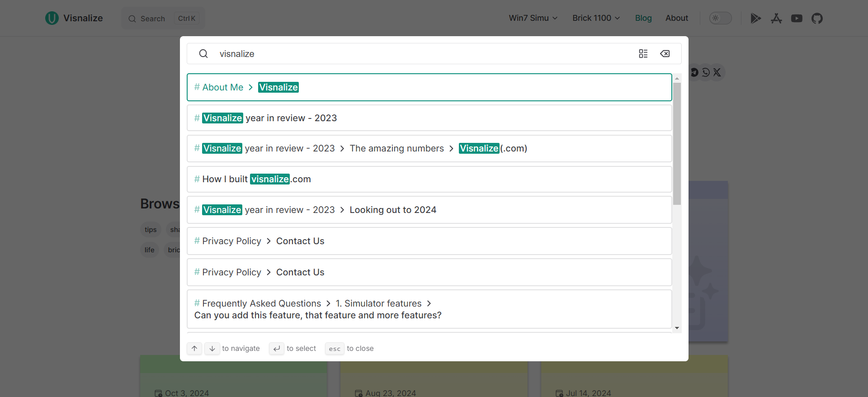868x397 pixels.
Task: Open the Blog menu item
Action: pyautogui.click(x=643, y=18)
